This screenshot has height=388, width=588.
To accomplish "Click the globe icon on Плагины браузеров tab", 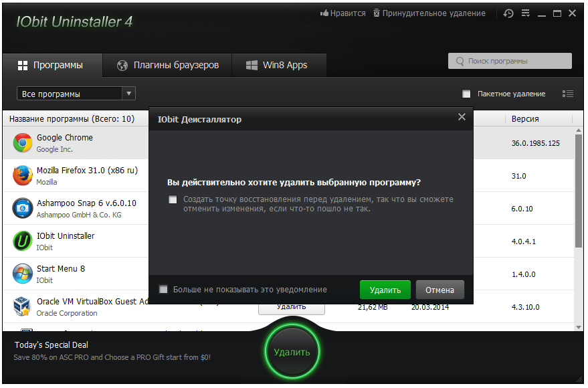I will click(122, 66).
